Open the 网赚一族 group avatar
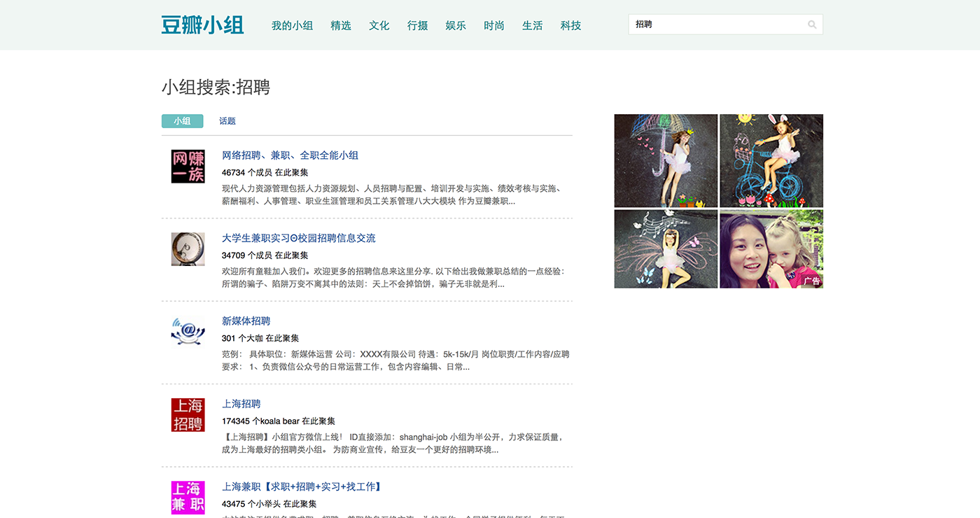The width and height of the screenshot is (980, 518). coord(188,167)
